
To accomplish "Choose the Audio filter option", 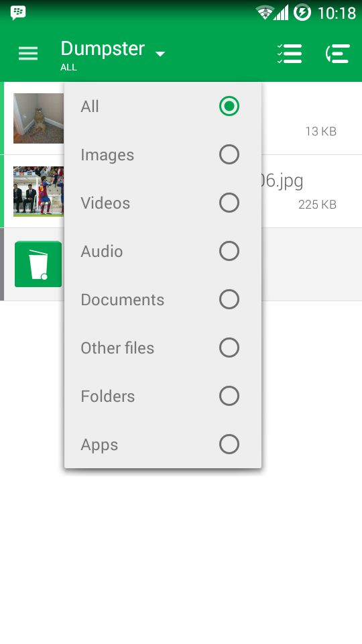I will click(x=162, y=252).
